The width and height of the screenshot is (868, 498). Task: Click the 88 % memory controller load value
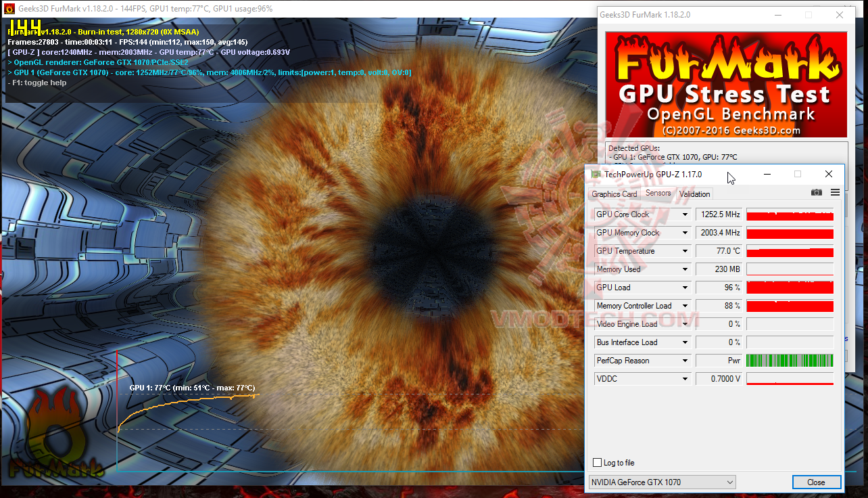pyautogui.click(x=719, y=306)
